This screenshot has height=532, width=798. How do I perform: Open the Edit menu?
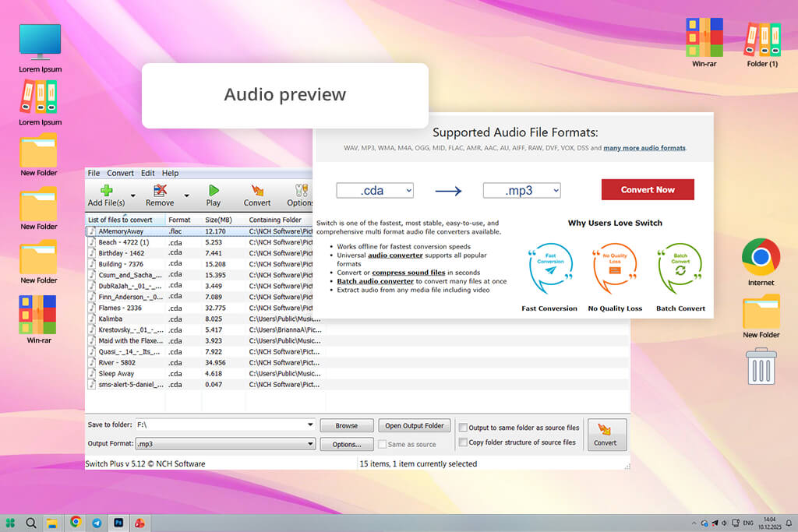[147, 173]
